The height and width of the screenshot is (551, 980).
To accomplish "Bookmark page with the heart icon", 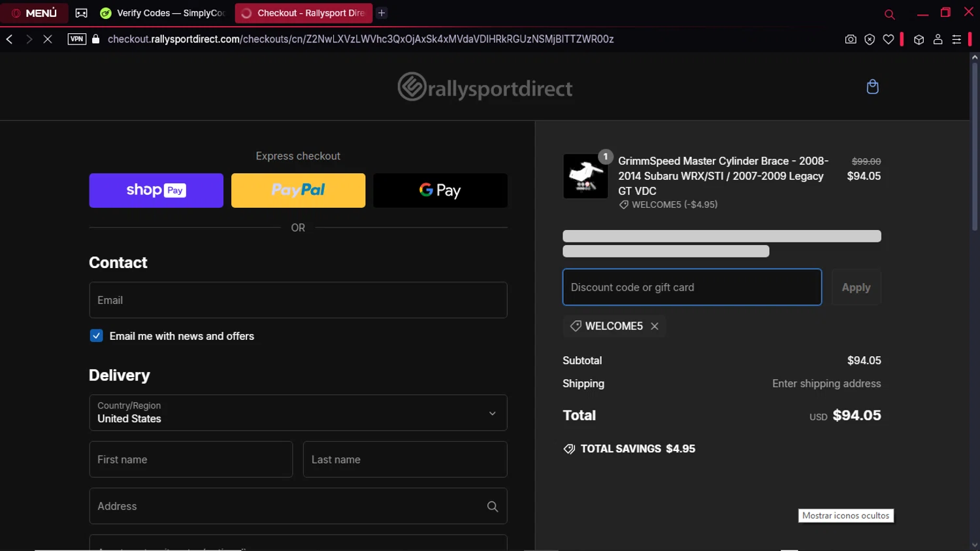I will pos(889,39).
